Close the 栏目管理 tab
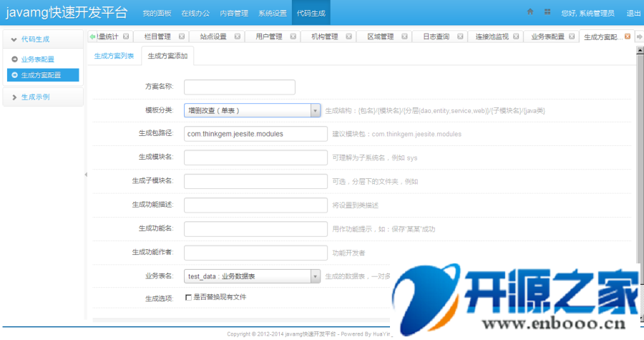This screenshot has height=340, width=644. pos(182,37)
